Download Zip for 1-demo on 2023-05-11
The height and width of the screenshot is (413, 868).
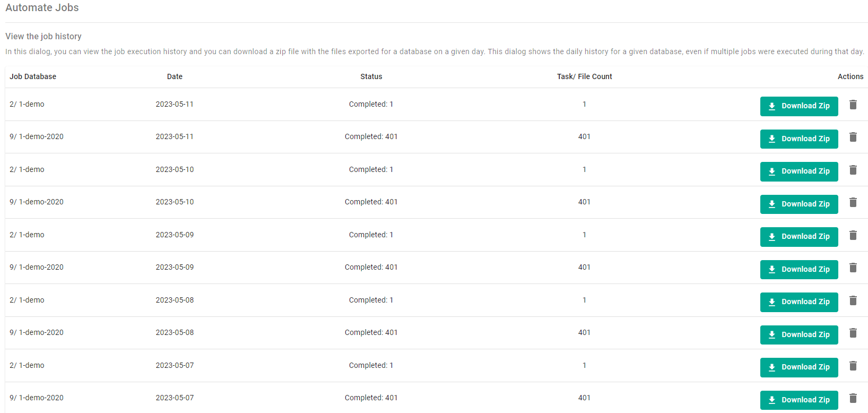tap(798, 106)
